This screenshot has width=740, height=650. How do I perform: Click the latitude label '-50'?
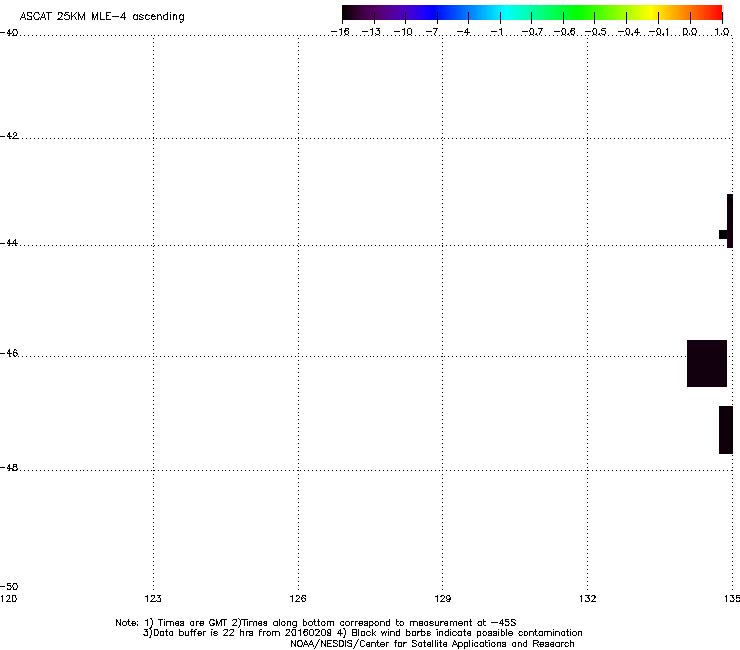click(9, 586)
